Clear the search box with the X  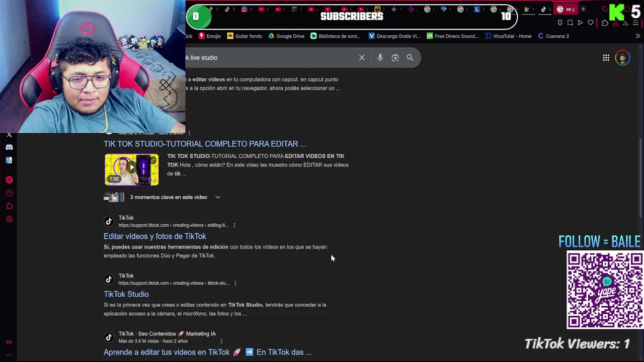coord(362,58)
